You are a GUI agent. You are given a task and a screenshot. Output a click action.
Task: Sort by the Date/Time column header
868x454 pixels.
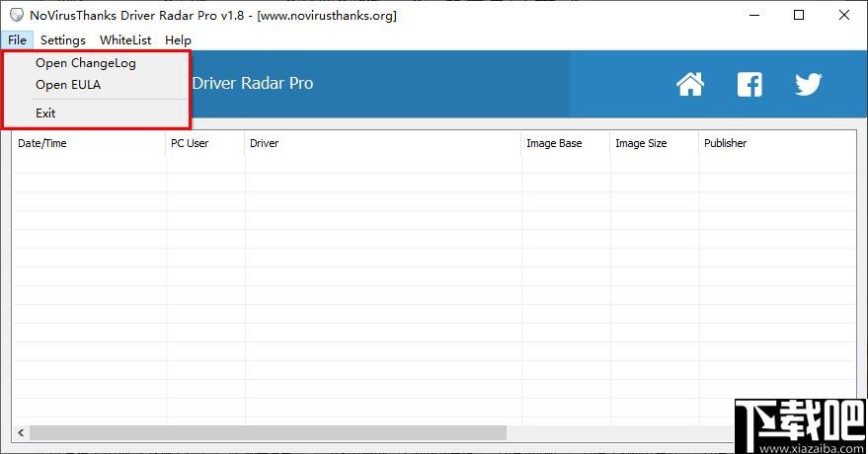(89, 143)
